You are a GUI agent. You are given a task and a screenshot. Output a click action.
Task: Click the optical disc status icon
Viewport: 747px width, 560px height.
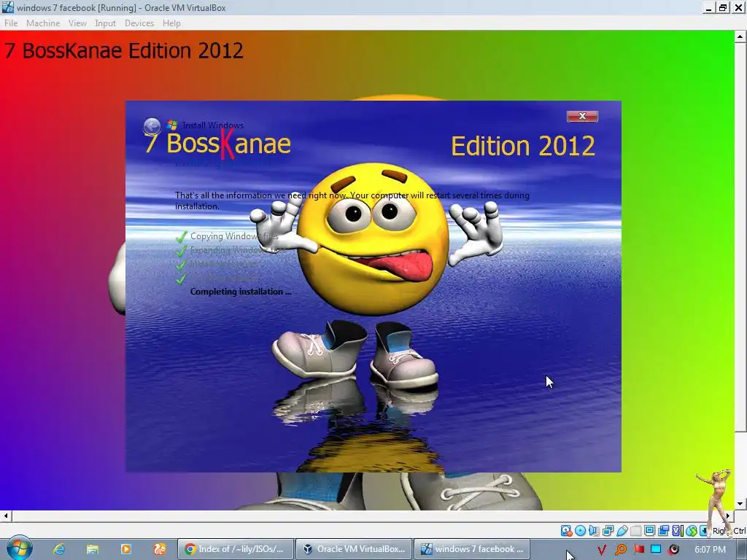[580, 531]
